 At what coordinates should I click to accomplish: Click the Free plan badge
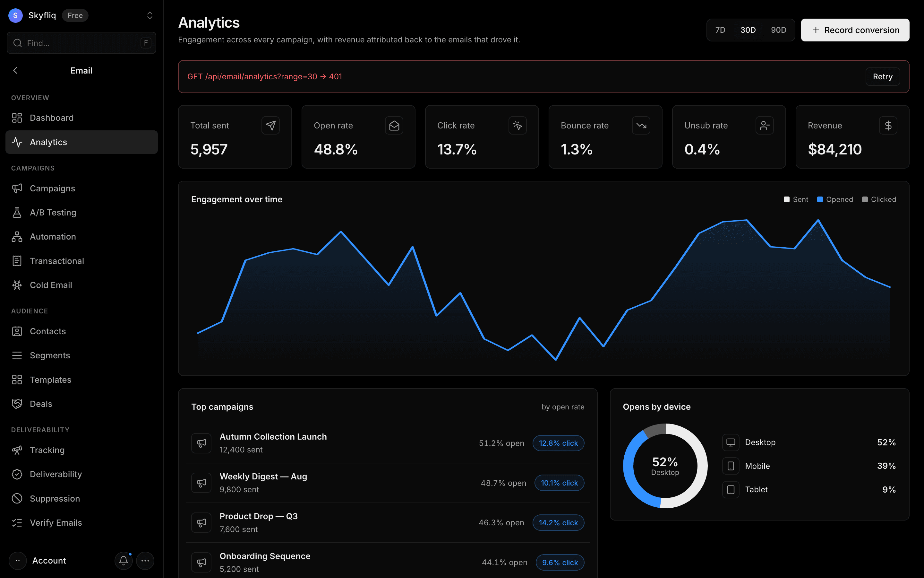click(75, 15)
